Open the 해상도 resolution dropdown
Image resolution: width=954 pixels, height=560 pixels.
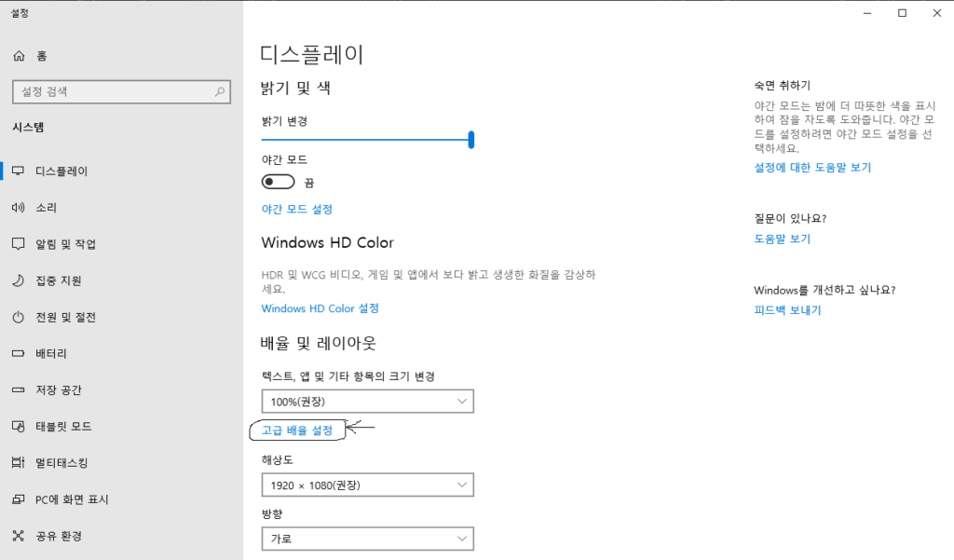pos(367,485)
